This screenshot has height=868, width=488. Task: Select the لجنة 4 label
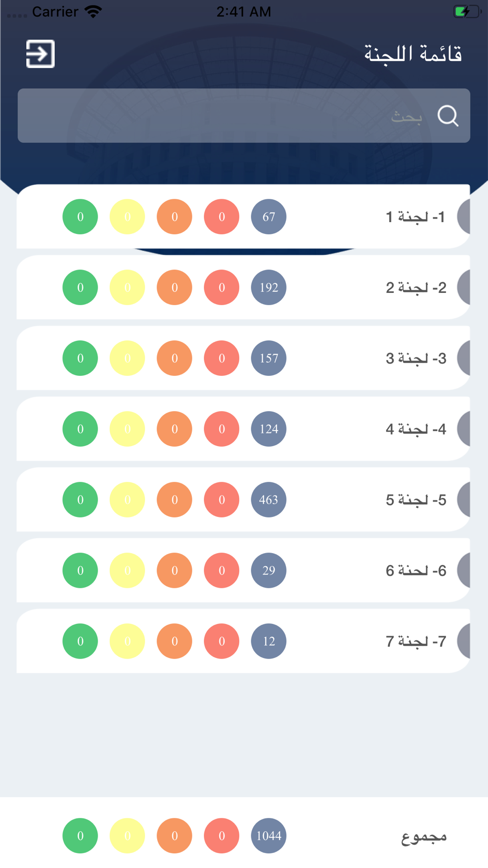[x=416, y=429]
